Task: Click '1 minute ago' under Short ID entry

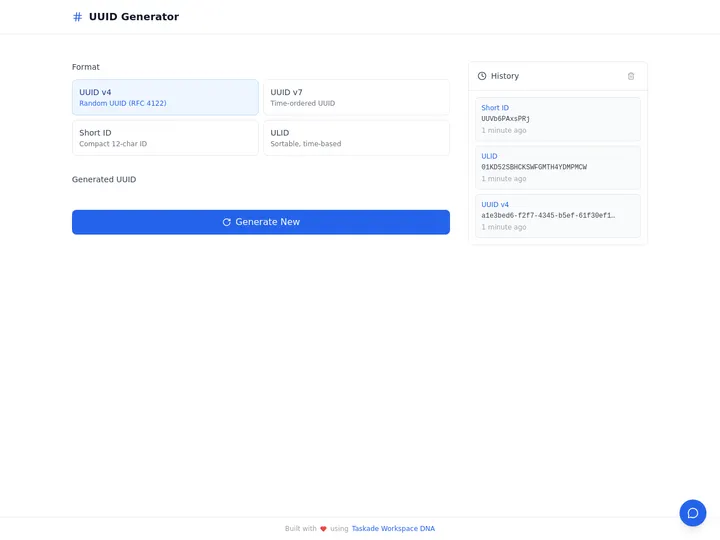Action: pyautogui.click(x=504, y=130)
